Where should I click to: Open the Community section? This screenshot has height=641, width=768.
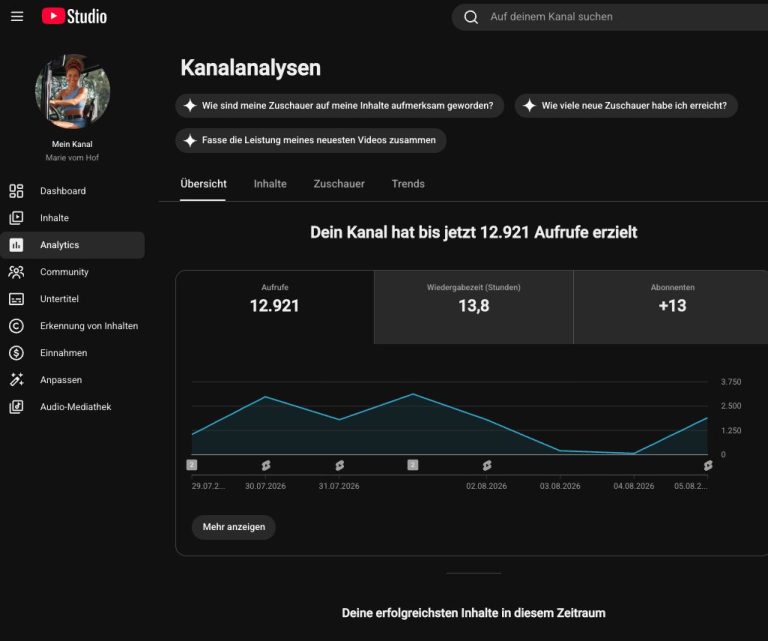[72, 272]
